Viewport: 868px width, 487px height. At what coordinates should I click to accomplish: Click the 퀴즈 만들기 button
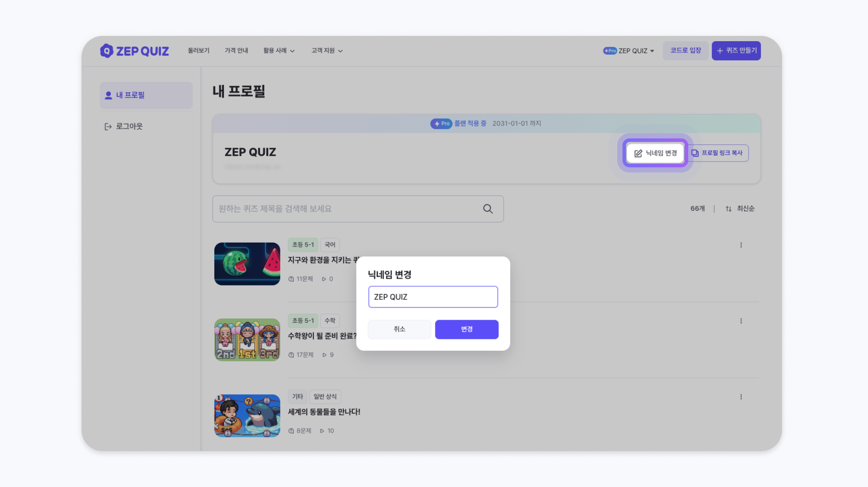point(736,51)
